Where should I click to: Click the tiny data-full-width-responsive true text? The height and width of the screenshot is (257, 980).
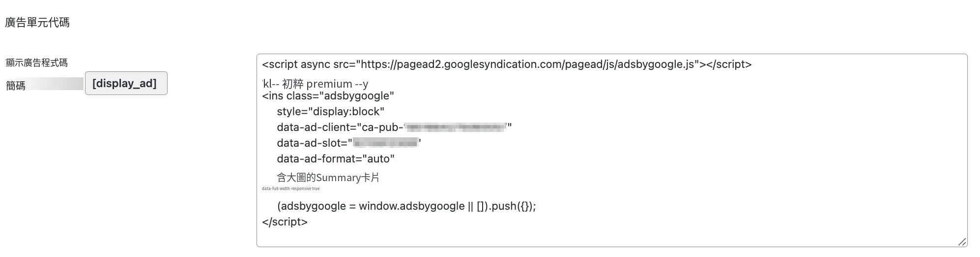click(x=291, y=189)
